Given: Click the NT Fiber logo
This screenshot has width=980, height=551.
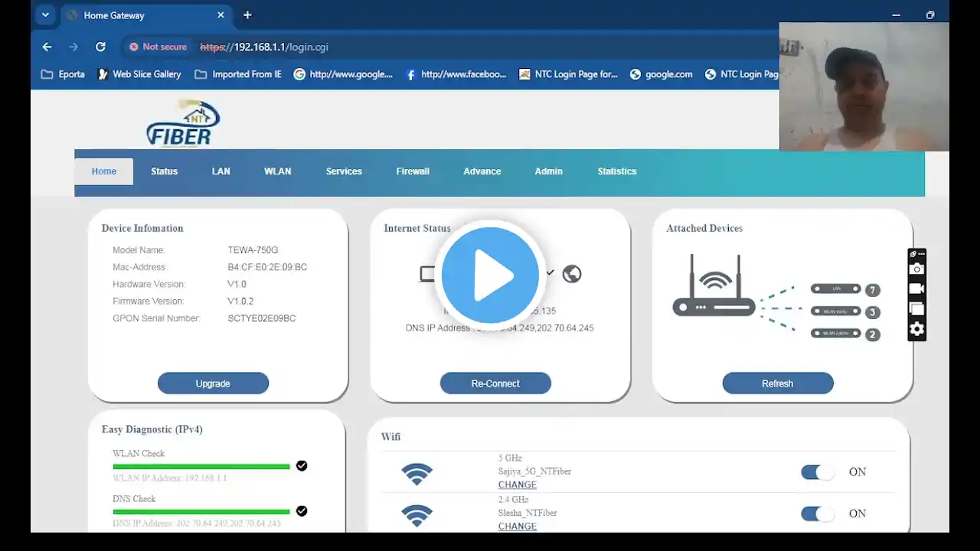Looking at the screenshot, I should (183, 123).
